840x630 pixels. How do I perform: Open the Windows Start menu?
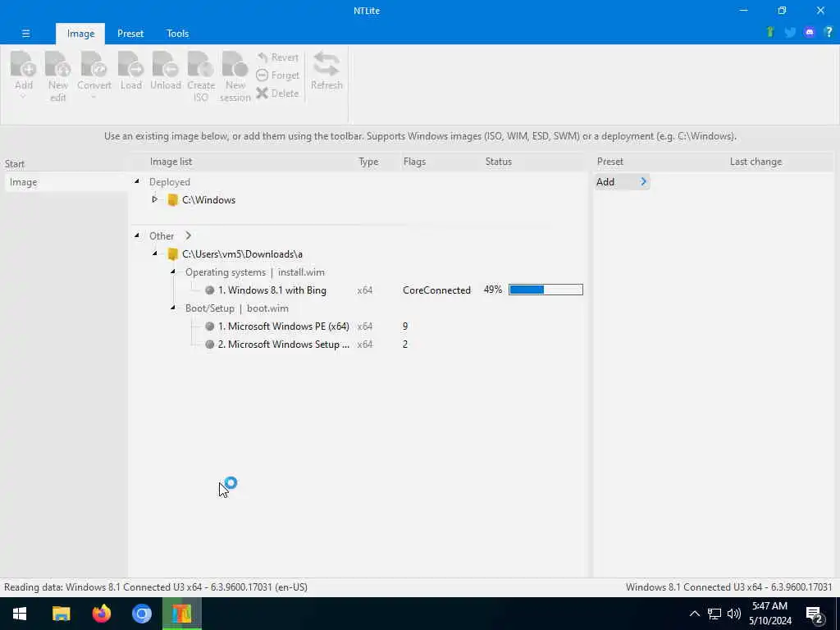[20, 614]
